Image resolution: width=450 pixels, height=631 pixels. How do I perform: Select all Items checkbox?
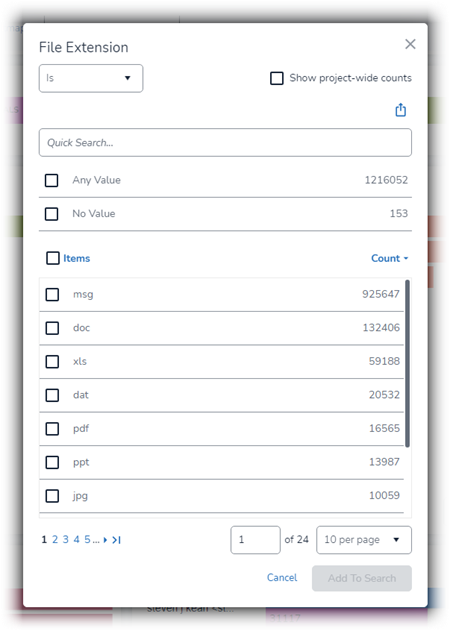point(53,258)
